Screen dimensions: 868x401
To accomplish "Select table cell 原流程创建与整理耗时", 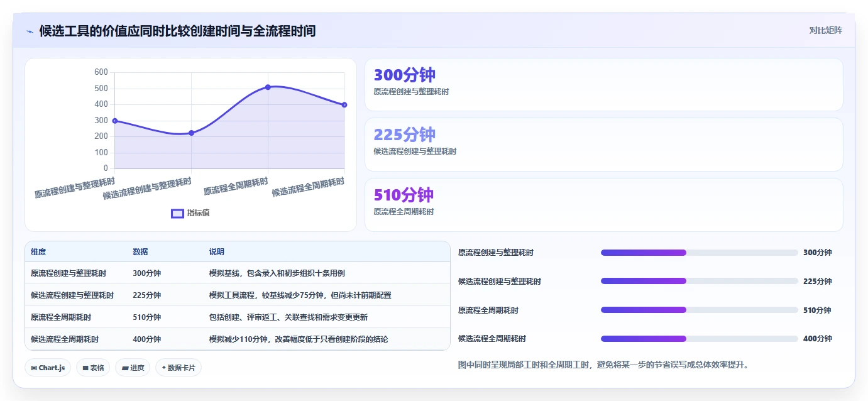I will (x=69, y=273).
